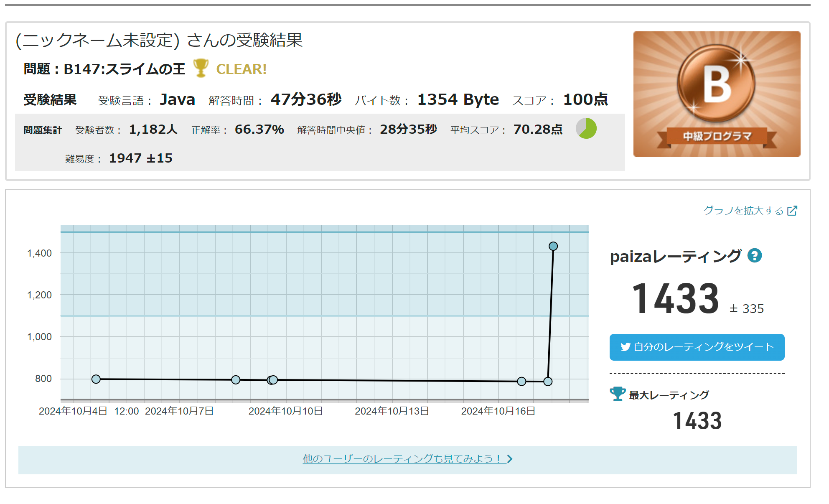Screen dimensions: 829x504
Task: Click the highest data point on graph
Action: (x=553, y=246)
